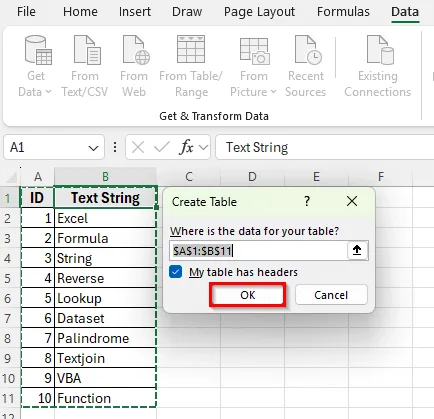The height and width of the screenshot is (419, 434).
Task: Choose From Table/Range
Action: point(191,66)
